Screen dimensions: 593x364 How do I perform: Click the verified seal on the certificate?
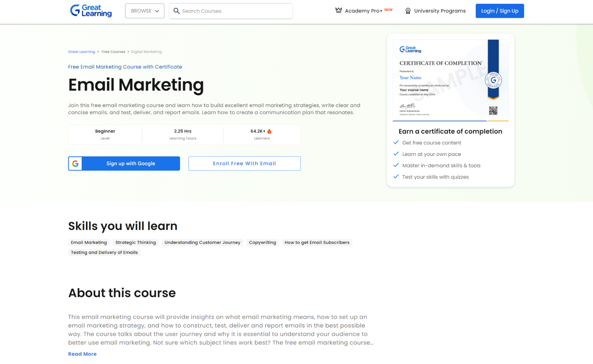point(493,80)
